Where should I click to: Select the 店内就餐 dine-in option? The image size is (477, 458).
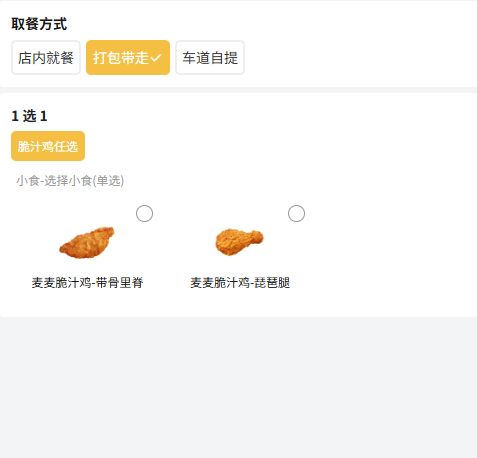click(46, 58)
